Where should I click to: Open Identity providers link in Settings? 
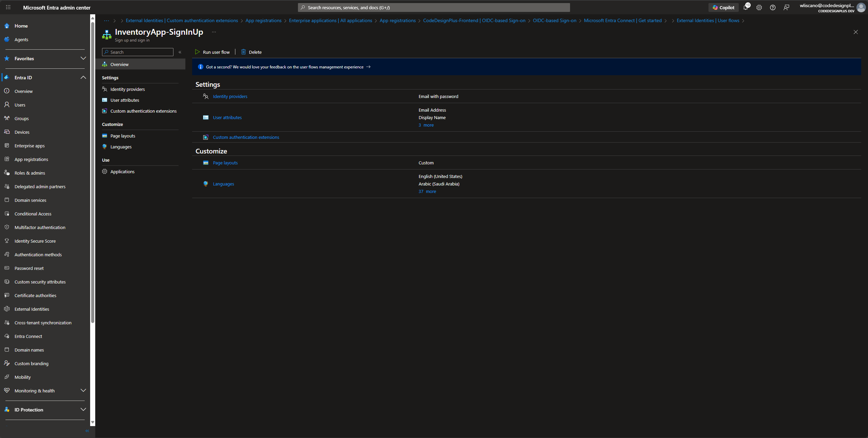pos(230,96)
